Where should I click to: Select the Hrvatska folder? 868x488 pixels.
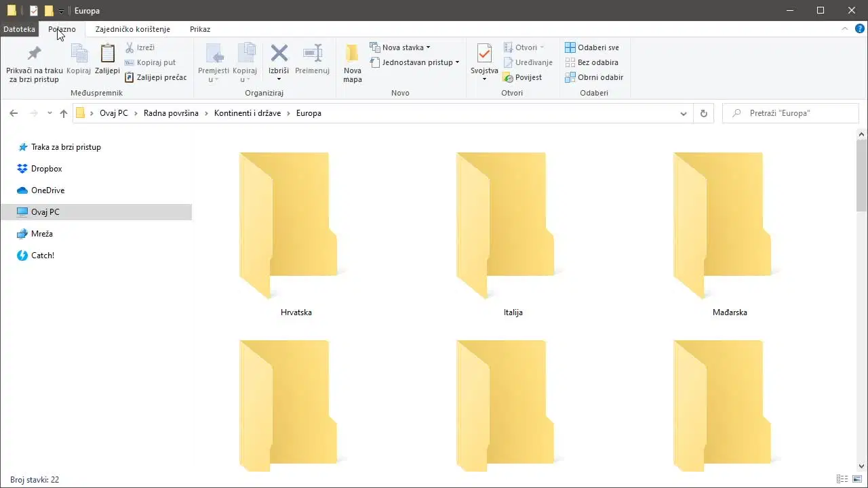point(296,234)
